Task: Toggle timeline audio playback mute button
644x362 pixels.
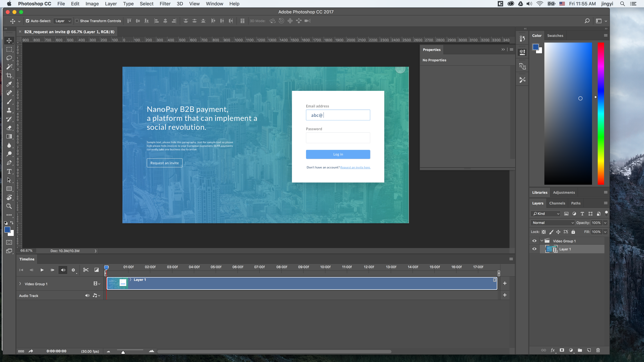Action: pos(63,270)
